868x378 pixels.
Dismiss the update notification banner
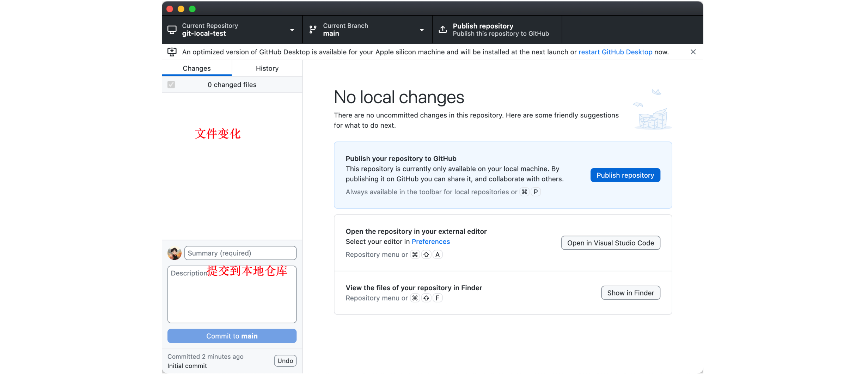tap(693, 52)
